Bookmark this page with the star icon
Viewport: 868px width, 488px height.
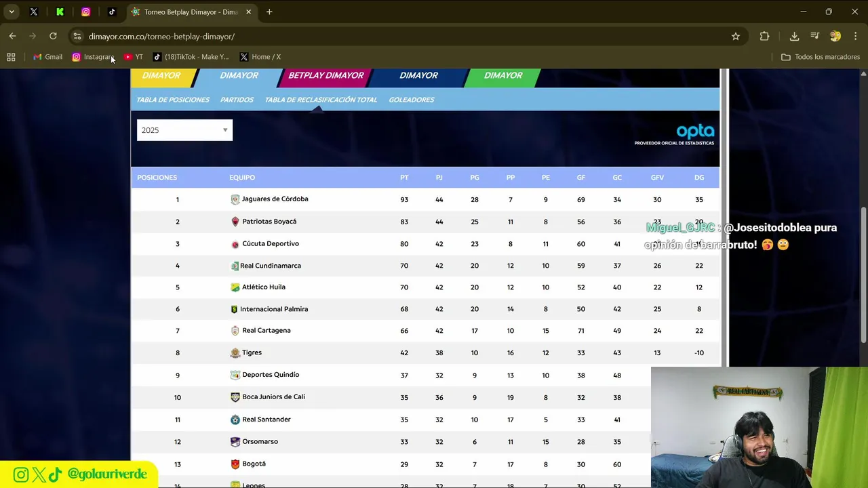point(736,36)
